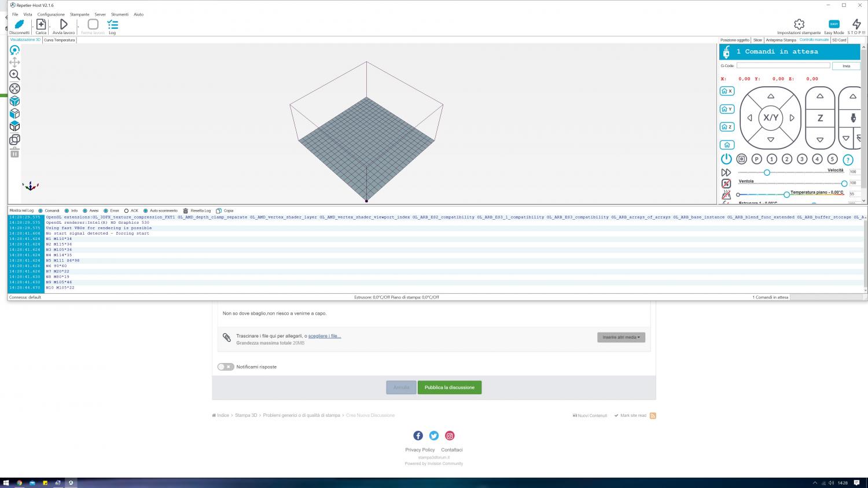
Task: Home the Z axis
Action: click(727, 127)
